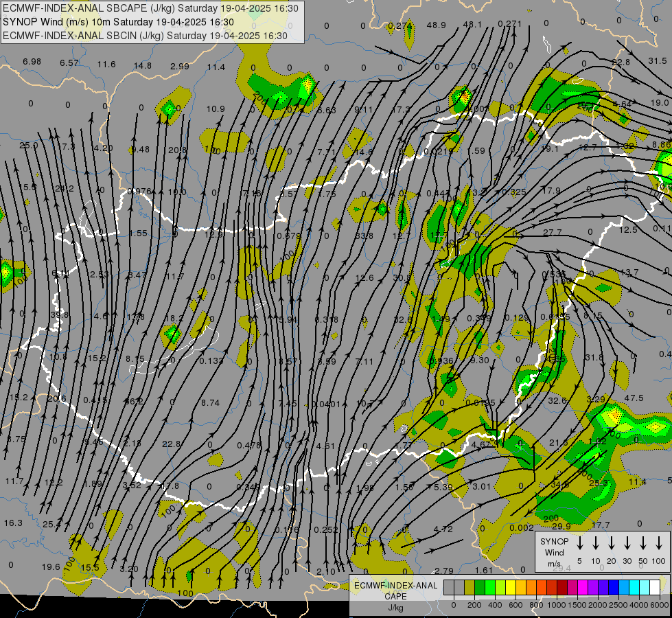Select the SYNOP Wind 10m title line
672x618 pixels.
(x=118, y=22)
